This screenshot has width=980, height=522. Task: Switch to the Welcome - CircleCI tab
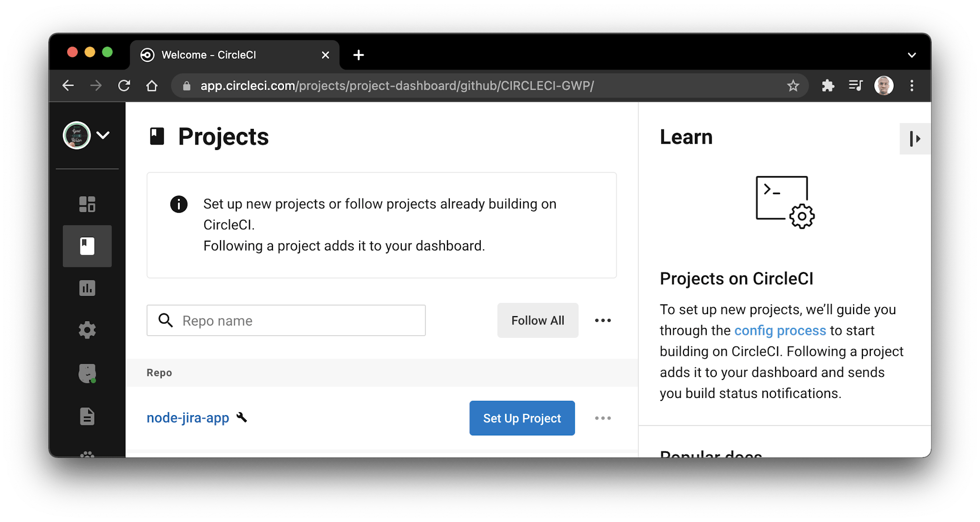pos(209,54)
